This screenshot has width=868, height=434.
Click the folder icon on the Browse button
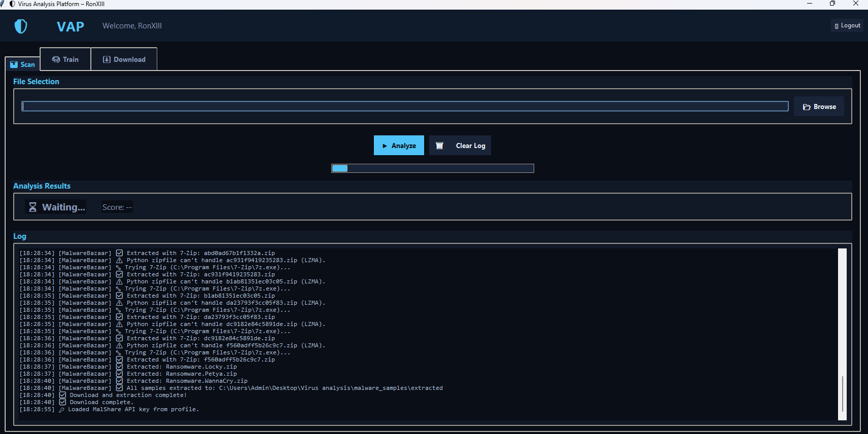(x=807, y=107)
